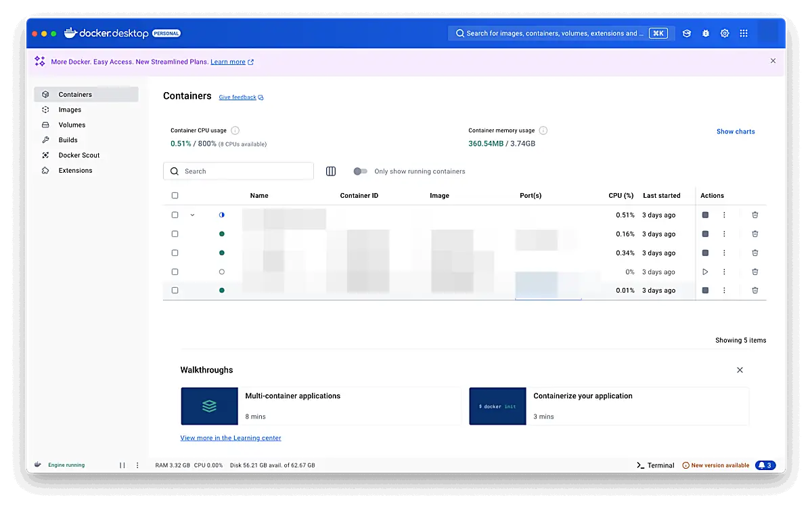Sort by the CPU (%) column header
This screenshot has width=812, height=508.
[621, 196]
